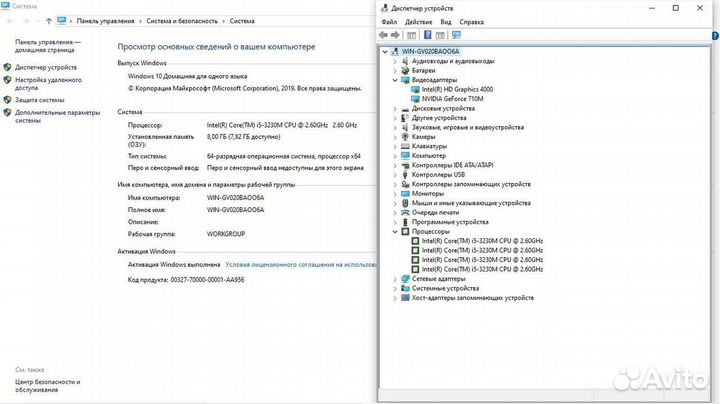Click the printer icon beside Очереди печати
Image resolution: width=720 pixels, height=404 pixels.
pos(405,213)
